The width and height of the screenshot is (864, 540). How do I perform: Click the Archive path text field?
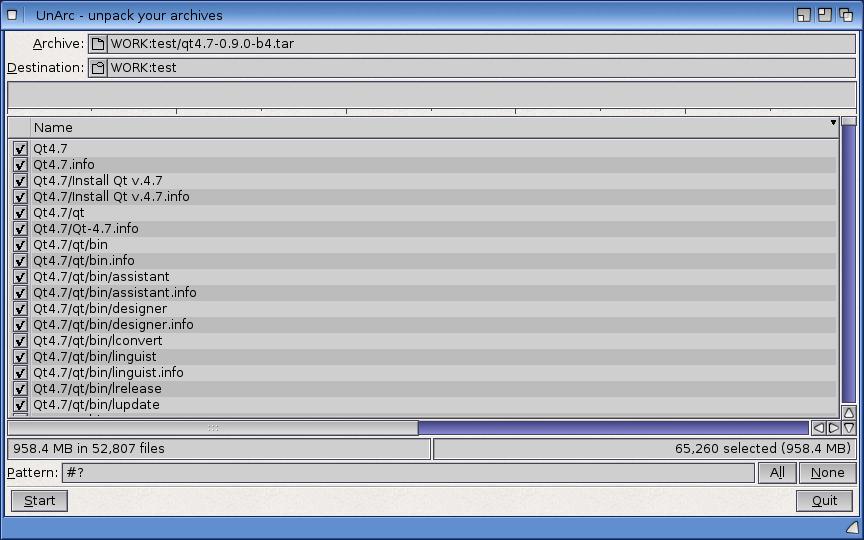pos(481,44)
